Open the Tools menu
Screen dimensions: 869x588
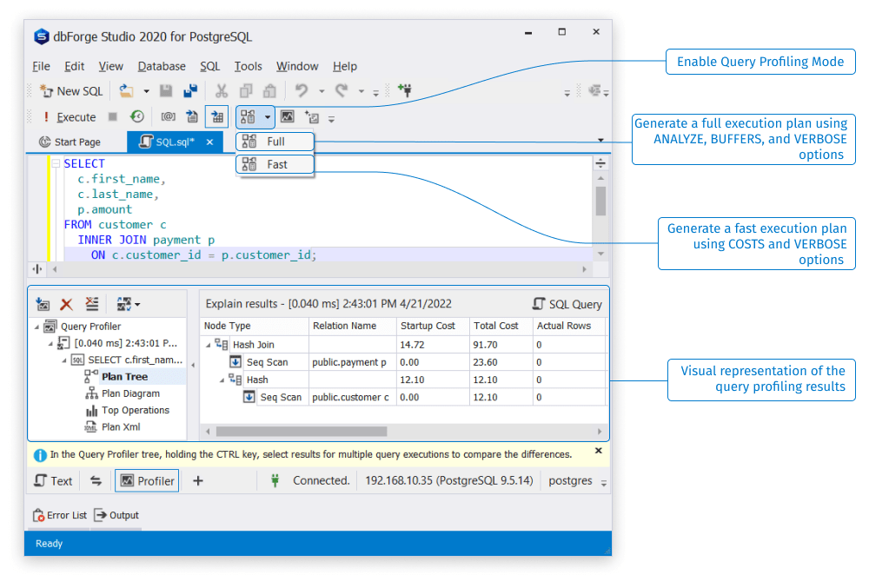248,66
